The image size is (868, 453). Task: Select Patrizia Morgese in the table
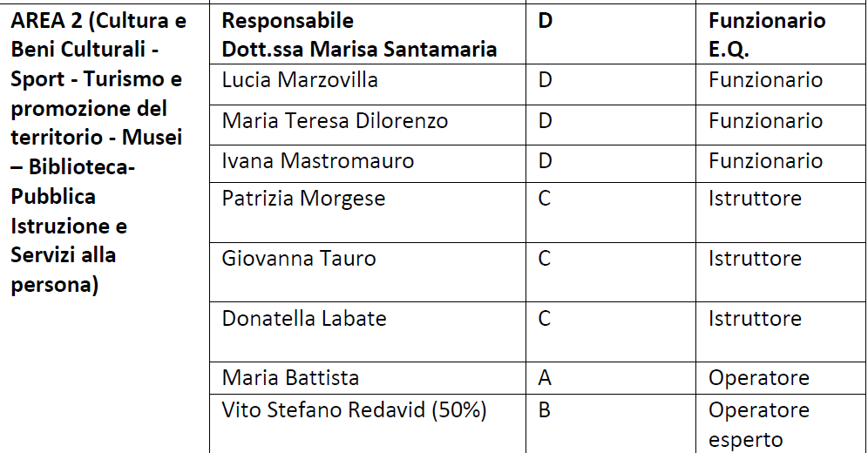(303, 199)
